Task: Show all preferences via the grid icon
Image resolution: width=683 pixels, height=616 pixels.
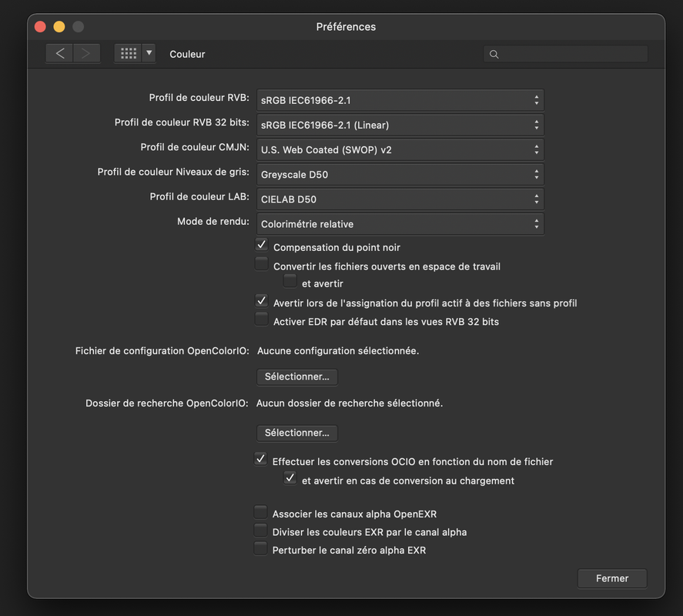Action: 128,54
